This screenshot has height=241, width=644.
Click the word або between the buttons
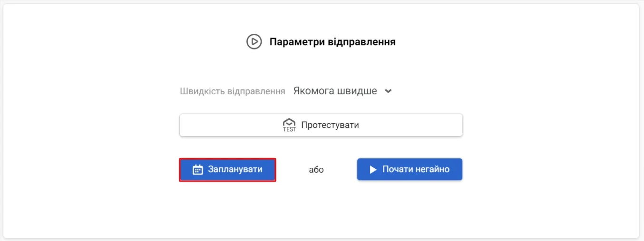click(316, 170)
